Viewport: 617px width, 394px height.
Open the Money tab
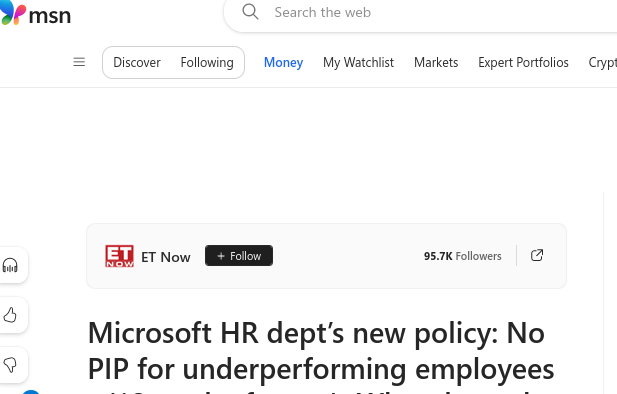283,63
